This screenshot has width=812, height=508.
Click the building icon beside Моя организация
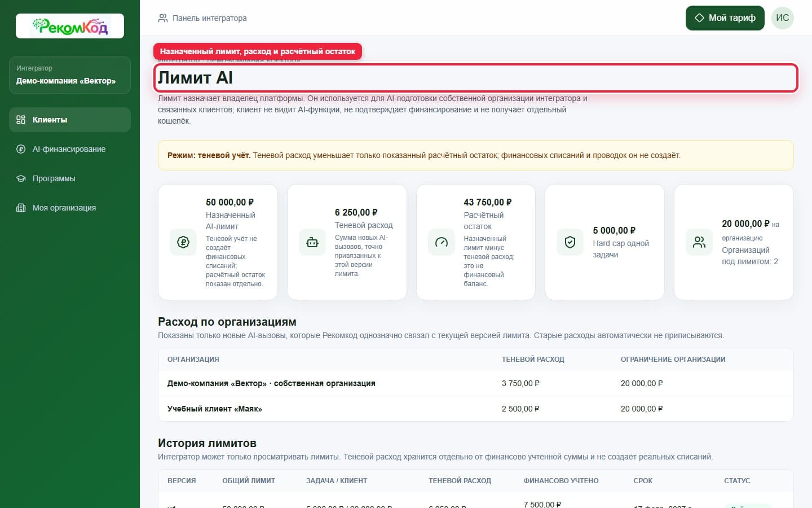[21, 208]
